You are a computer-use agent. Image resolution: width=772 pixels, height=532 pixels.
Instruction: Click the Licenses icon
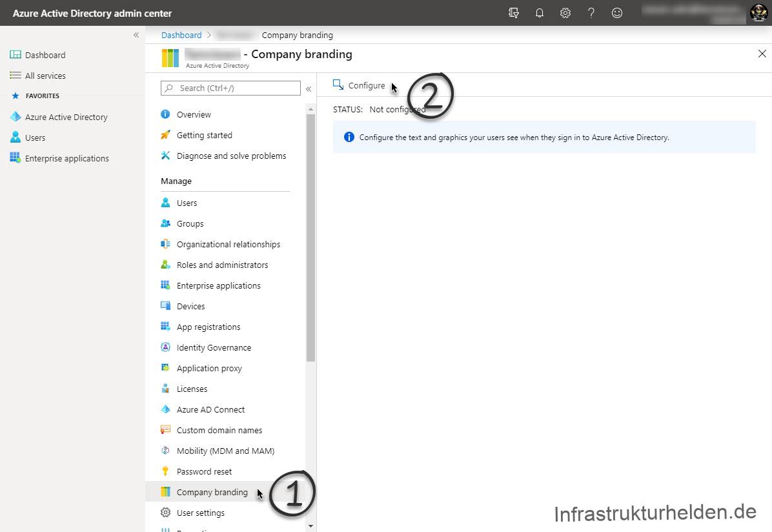pos(165,388)
